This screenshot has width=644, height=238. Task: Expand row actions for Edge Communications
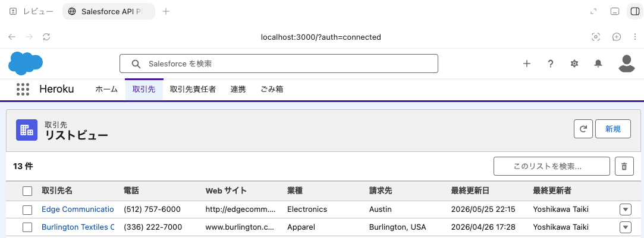[x=625, y=210]
